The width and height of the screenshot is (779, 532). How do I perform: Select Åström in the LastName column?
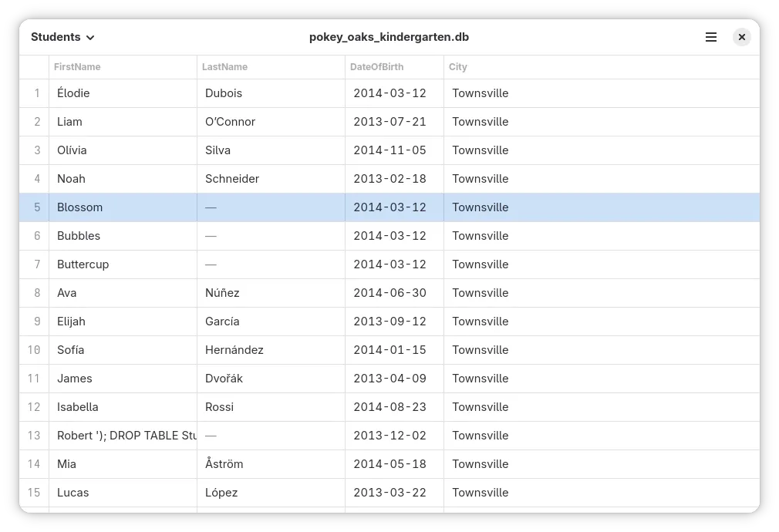tap(224, 464)
